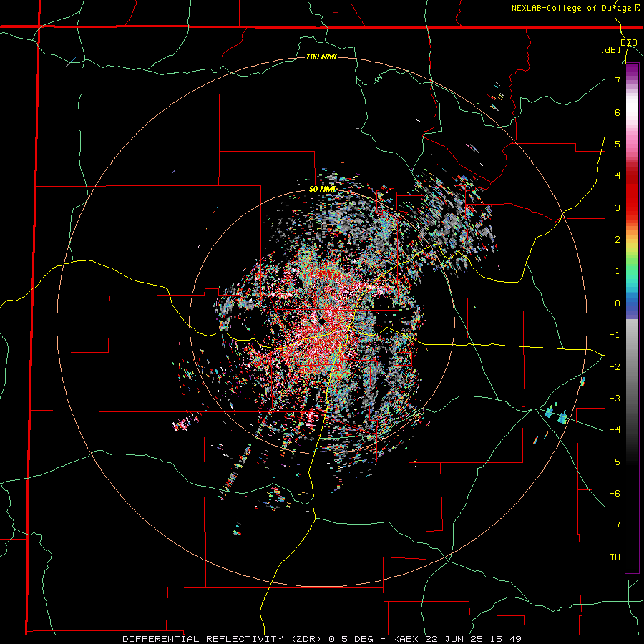Click the 4 value on the color scale
Image resolution: width=644 pixels, height=644 pixels.
[x=618, y=176]
